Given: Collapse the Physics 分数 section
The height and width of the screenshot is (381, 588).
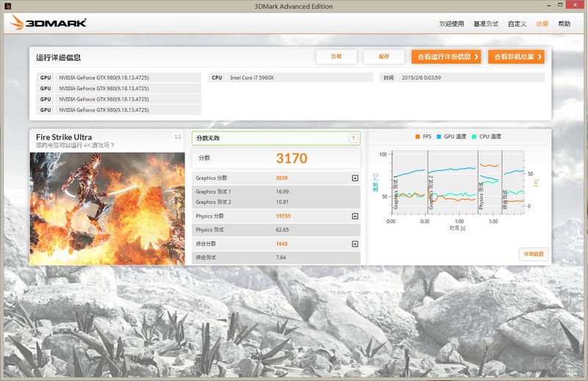Looking at the screenshot, I should pos(355,216).
